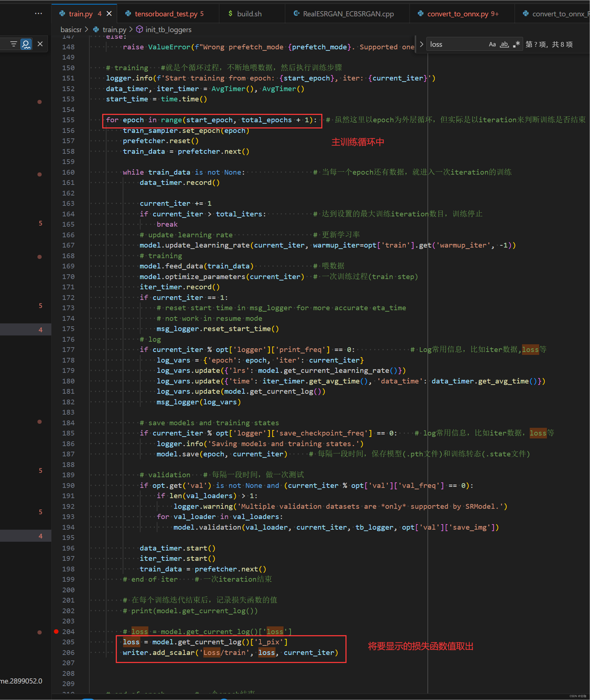Screen dimensions: 590x700
Task: Click the filter lines icon in sidebar
Action: (13, 44)
